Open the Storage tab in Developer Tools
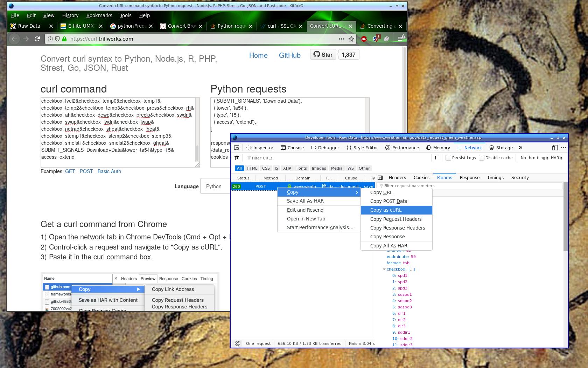Image resolution: width=588 pixels, height=368 pixels. 501,148
